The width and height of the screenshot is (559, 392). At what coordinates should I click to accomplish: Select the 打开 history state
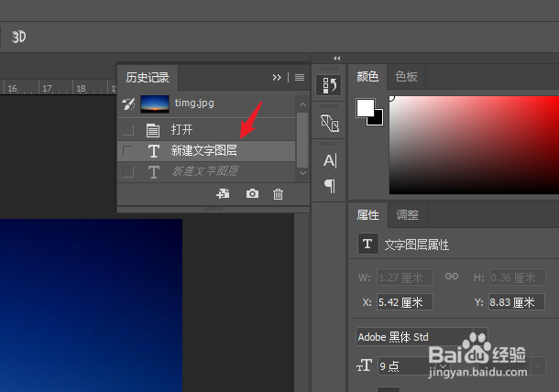tap(206, 129)
